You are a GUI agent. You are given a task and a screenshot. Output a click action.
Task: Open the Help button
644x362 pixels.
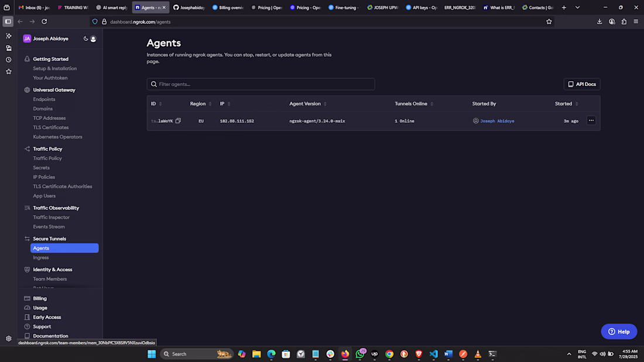[x=619, y=332]
